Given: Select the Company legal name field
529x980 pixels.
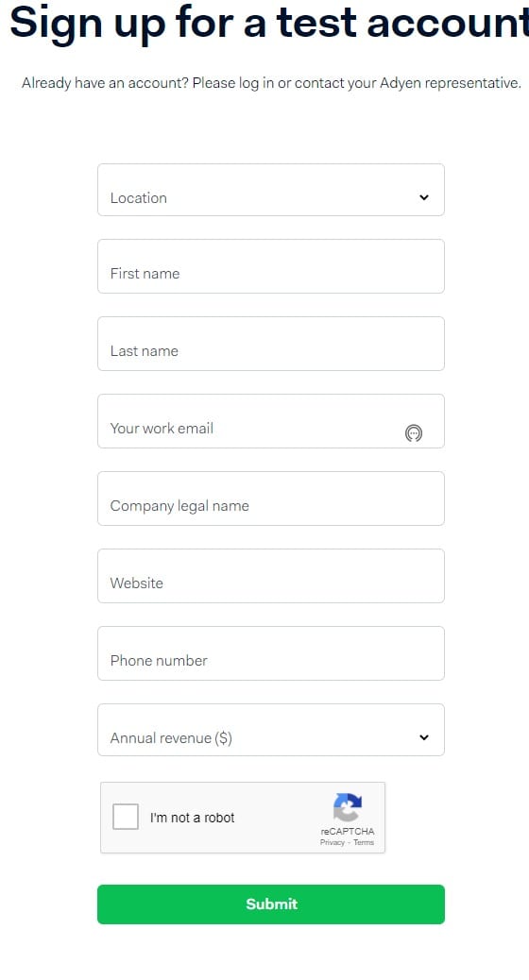Looking at the screenshot, I should point(271,498).
